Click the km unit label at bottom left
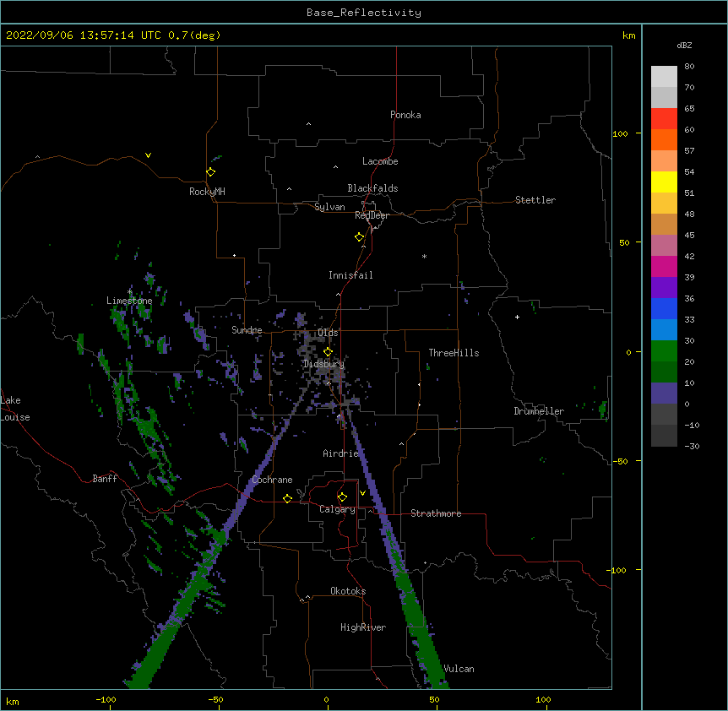Image resolution: width=728 pixels, height=711 pixels. (13, 701)
